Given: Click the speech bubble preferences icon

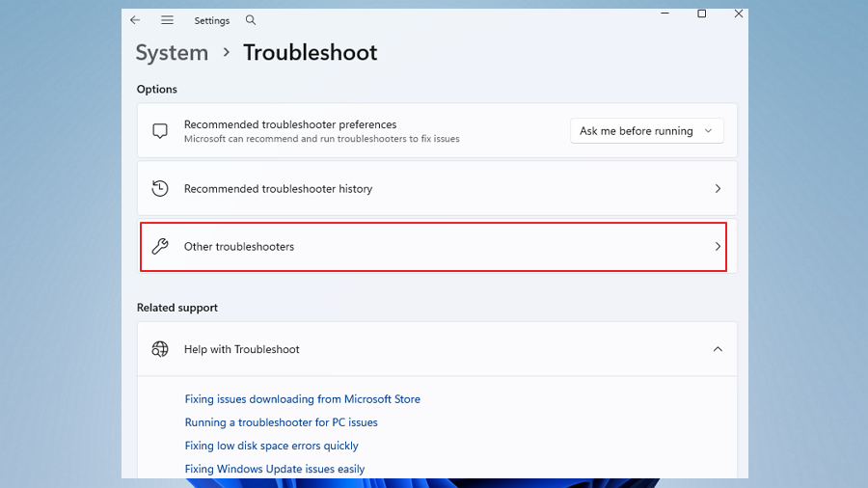Looking at the screenshot, I should (x=160, y=131).
